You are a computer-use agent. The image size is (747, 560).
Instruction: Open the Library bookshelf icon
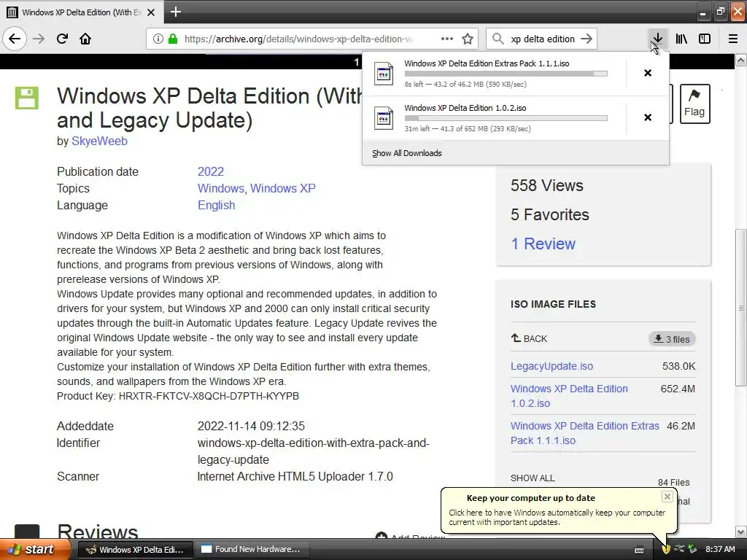[x=681, y=39]
